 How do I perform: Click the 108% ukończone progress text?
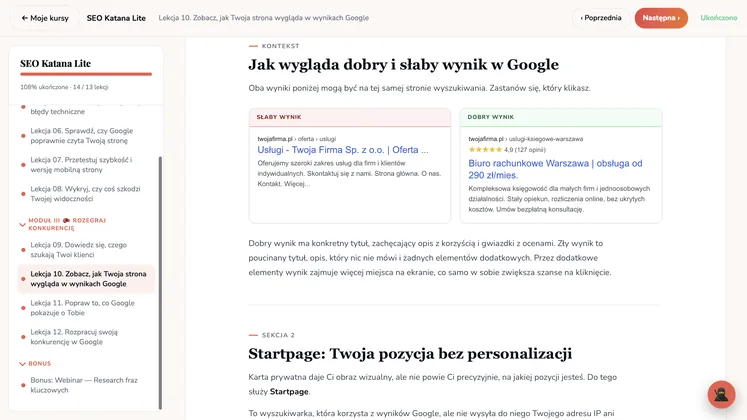click(x=64, y=87)
